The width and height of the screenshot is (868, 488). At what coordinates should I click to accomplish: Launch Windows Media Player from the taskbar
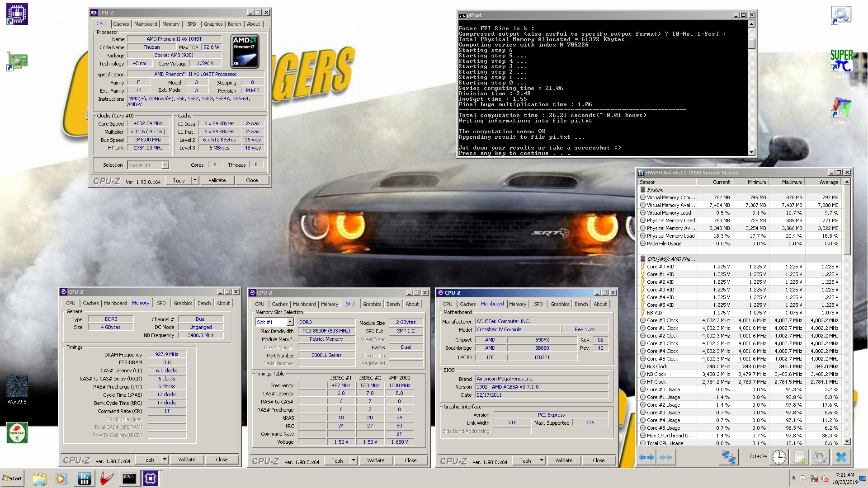coord(61,479)
